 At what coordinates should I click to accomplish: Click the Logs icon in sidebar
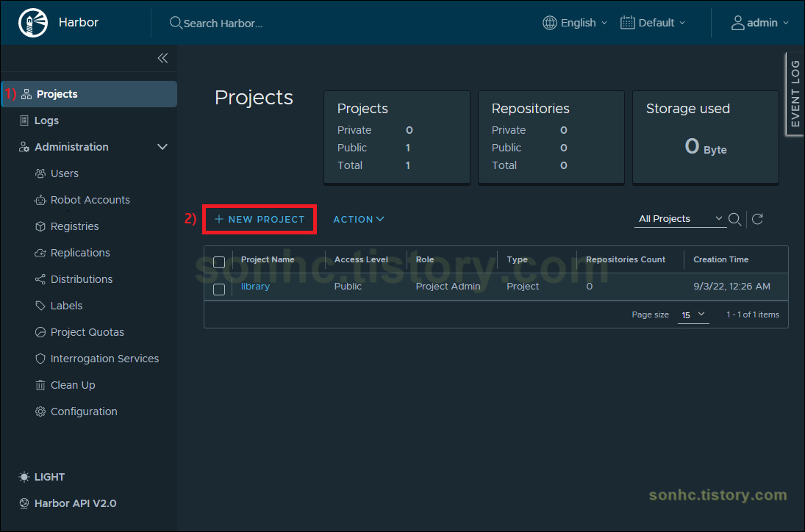click(24, 121)
